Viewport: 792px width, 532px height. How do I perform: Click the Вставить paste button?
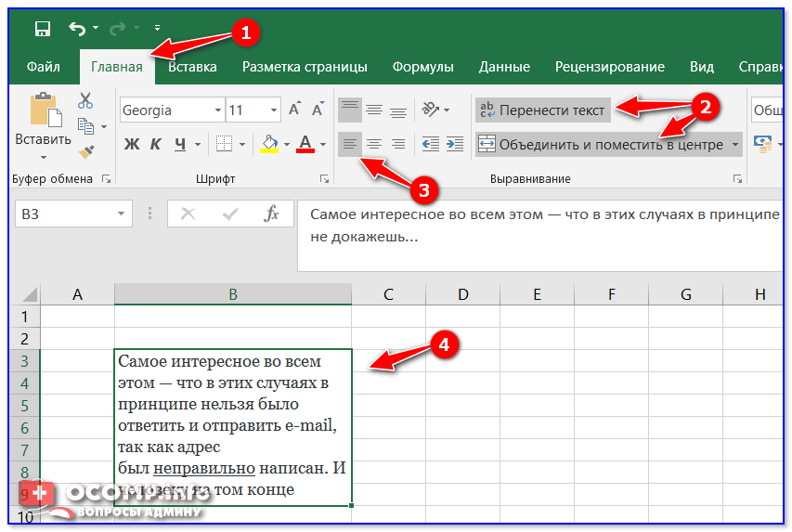coord(44,119)
